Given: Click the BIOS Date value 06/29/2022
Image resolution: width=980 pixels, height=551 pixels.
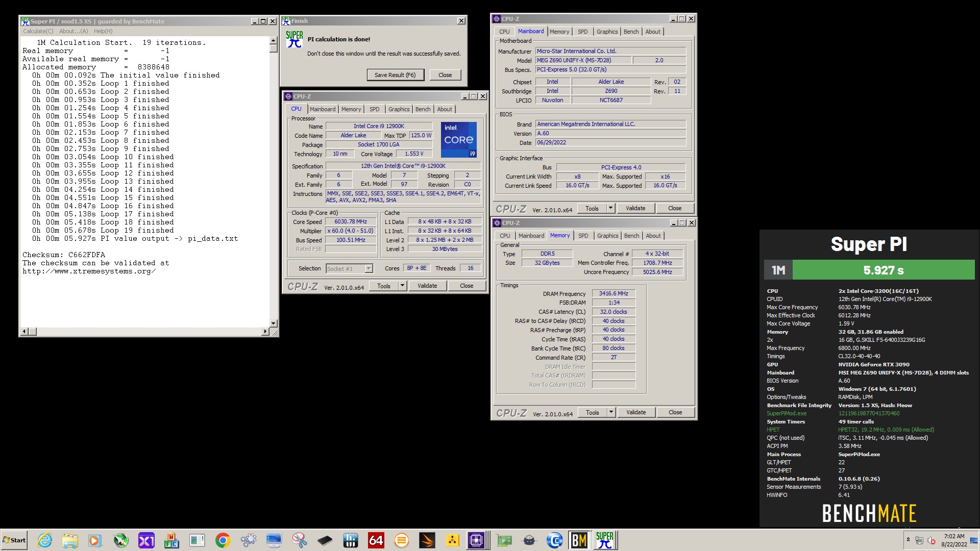Looking at the screenshot, I should click(610, 143).
